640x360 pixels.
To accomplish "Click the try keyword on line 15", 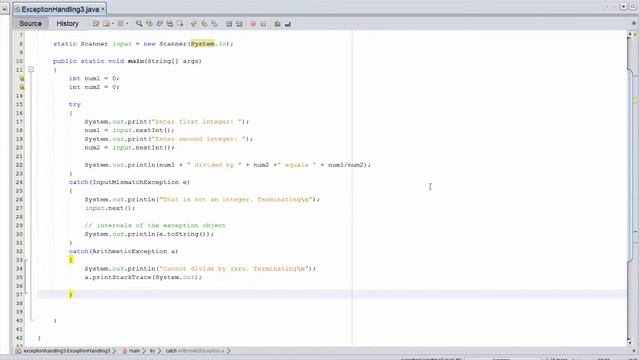I will (x=75, y=104).
